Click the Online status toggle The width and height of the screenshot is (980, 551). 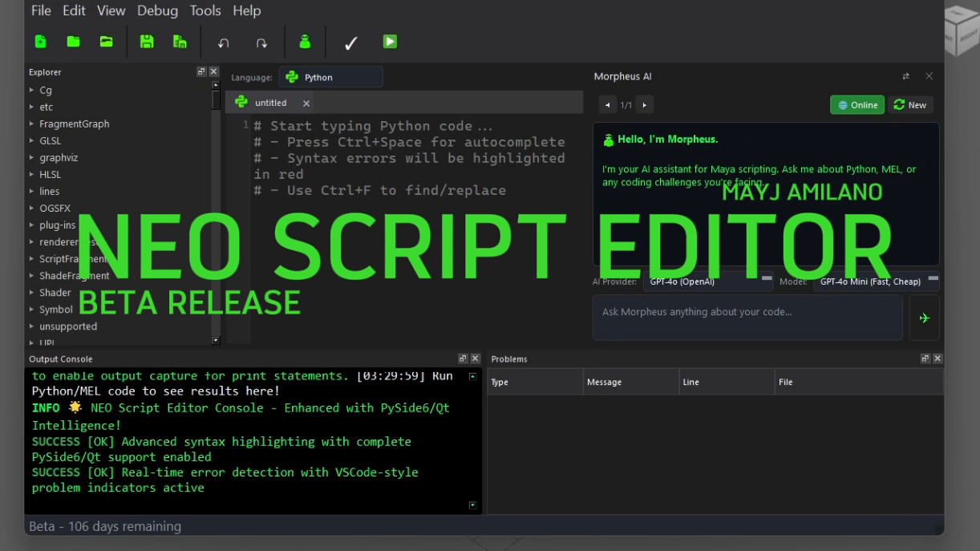point(856,104)
